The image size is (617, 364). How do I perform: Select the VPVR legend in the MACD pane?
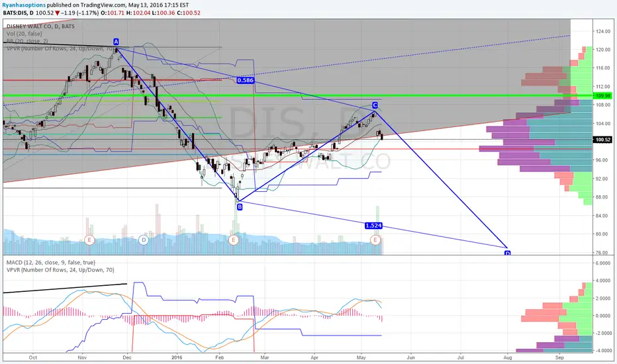tap(60, 270)
